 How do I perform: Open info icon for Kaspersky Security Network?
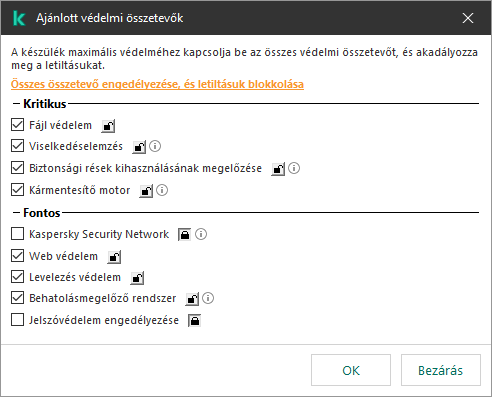[201, 234]
